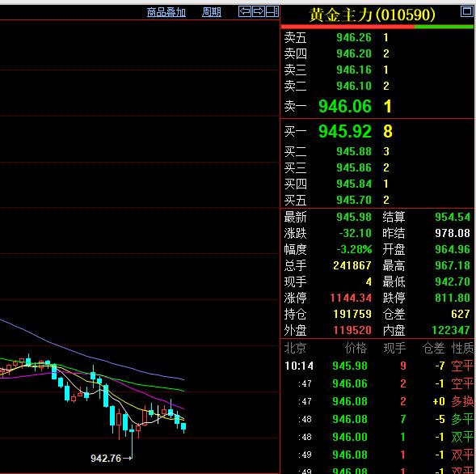476x474 pixels.
Task: Click the 黄金主力(010590) title
Action: click(x=373, y=15)
